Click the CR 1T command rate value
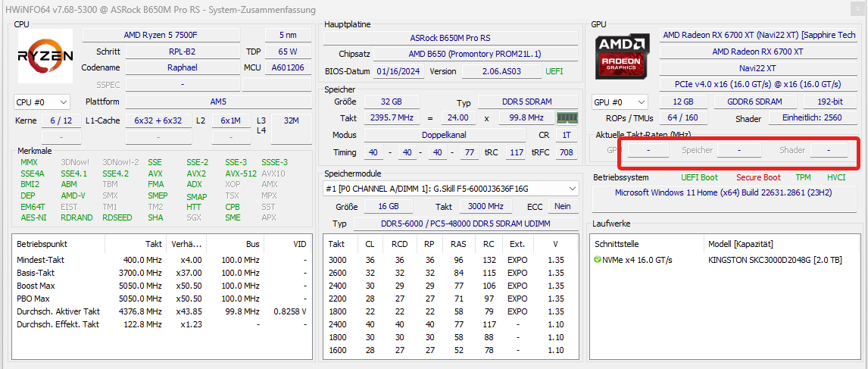 pyautogui.click(x=566, y=135)
